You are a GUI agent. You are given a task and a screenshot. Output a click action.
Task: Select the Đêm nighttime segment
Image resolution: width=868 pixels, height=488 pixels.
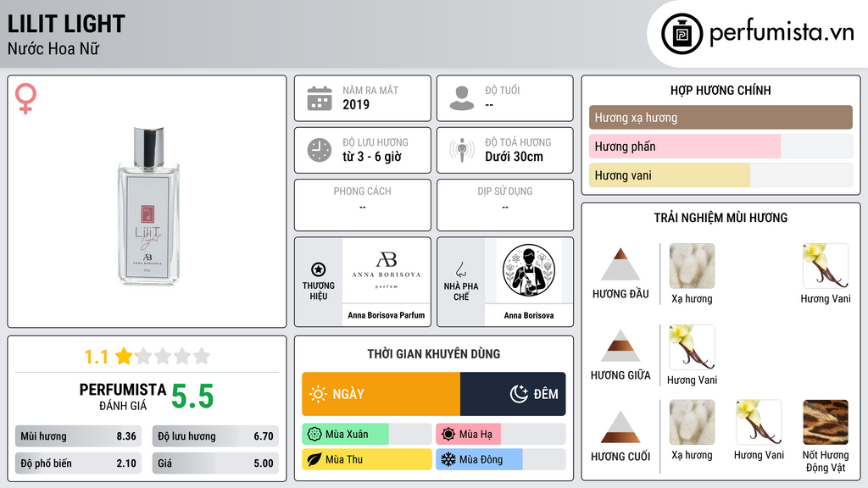[513, 394]
